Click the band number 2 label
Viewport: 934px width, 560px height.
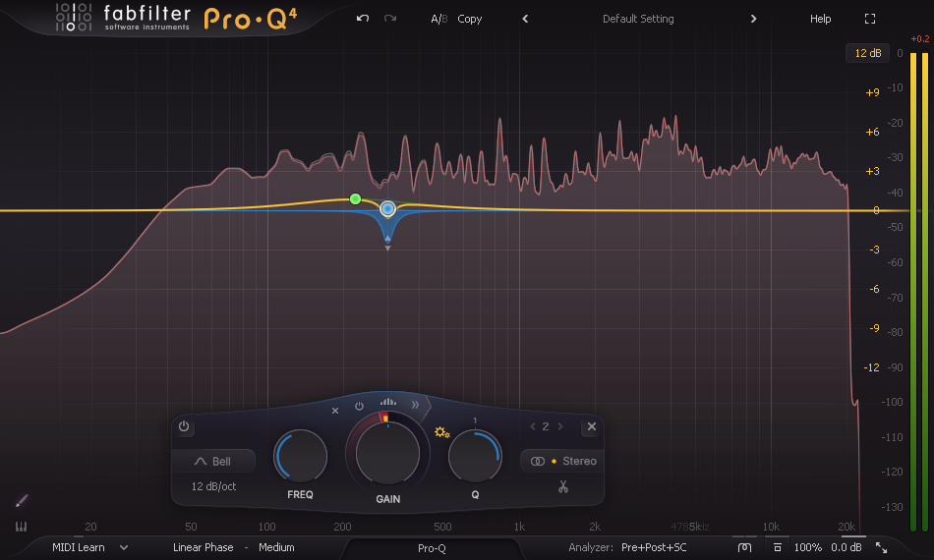(546, 426)
